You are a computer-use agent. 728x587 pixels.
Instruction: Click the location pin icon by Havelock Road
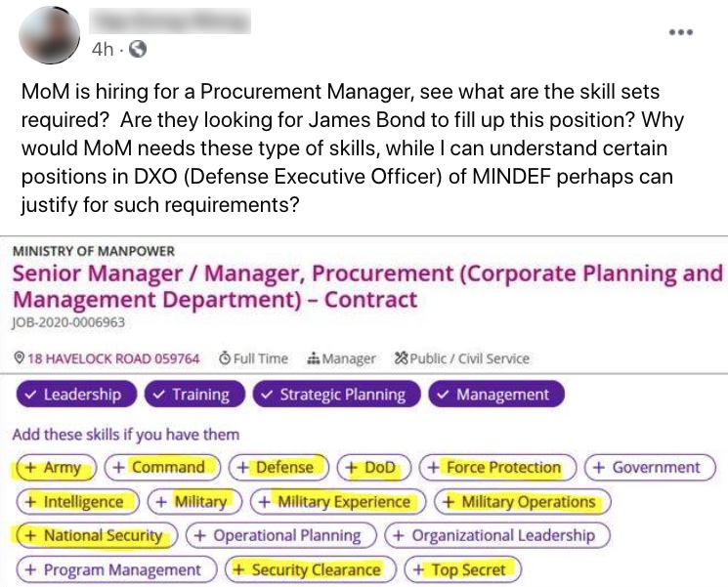point(19,358)
